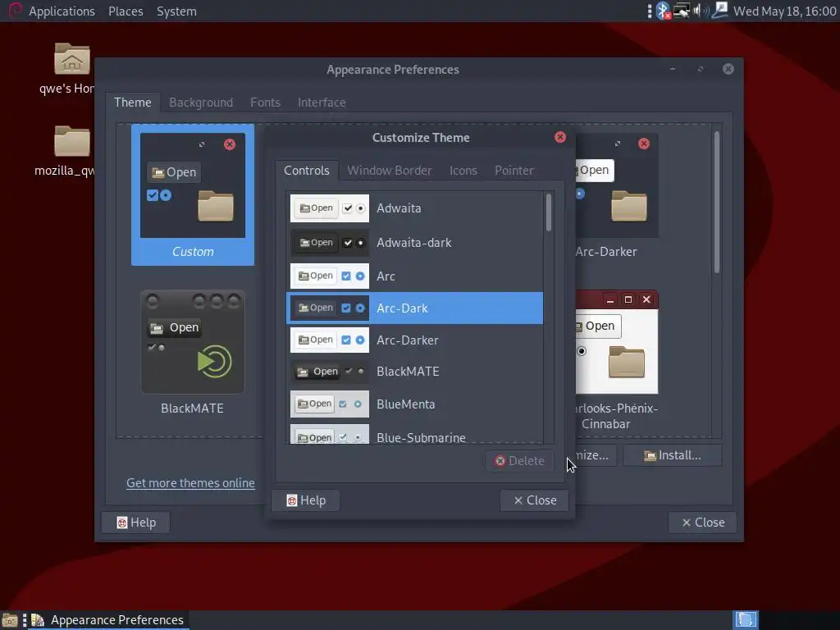Click Help in the Customize Theme dialog
Viewport: 840px width, 630px height.
(306, 500)
